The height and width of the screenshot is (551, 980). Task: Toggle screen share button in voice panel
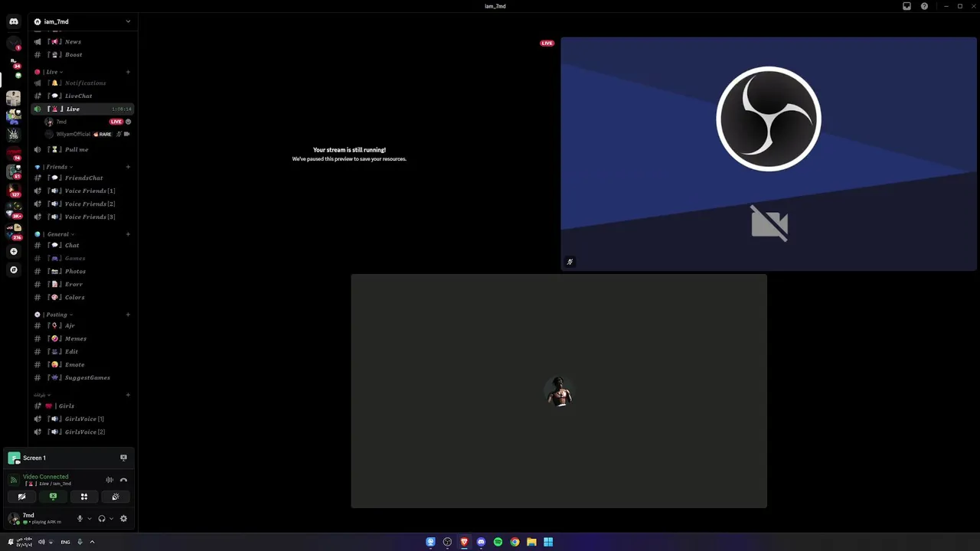[x=53, y=497]
